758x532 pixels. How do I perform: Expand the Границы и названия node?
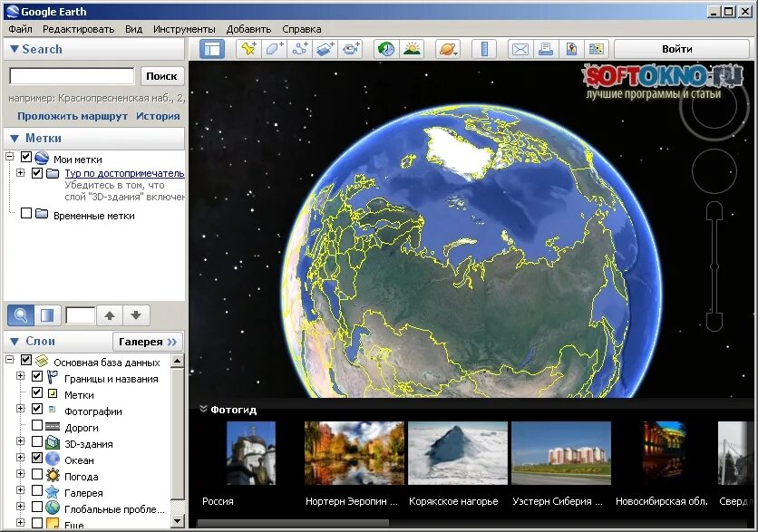click(20, 376)
